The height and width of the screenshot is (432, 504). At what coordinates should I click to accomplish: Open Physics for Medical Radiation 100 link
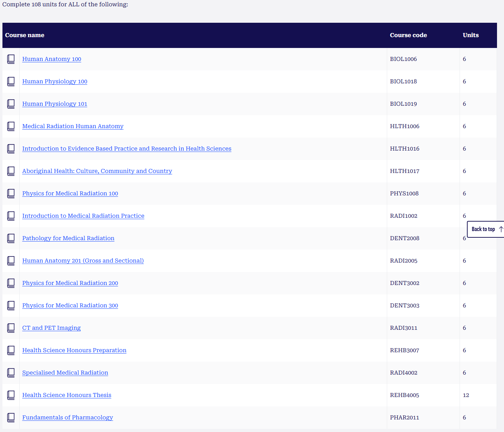click(70, 194)
